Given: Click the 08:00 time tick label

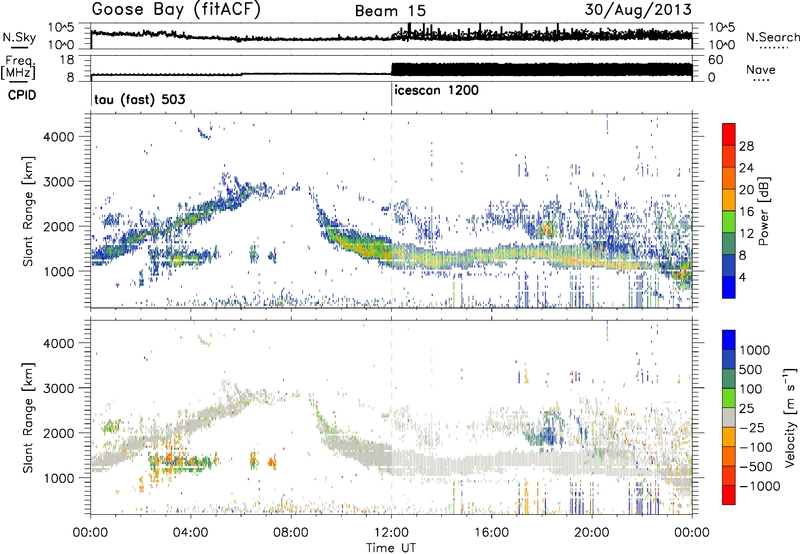Looking at the screenshot, I should tap(291, 533).
